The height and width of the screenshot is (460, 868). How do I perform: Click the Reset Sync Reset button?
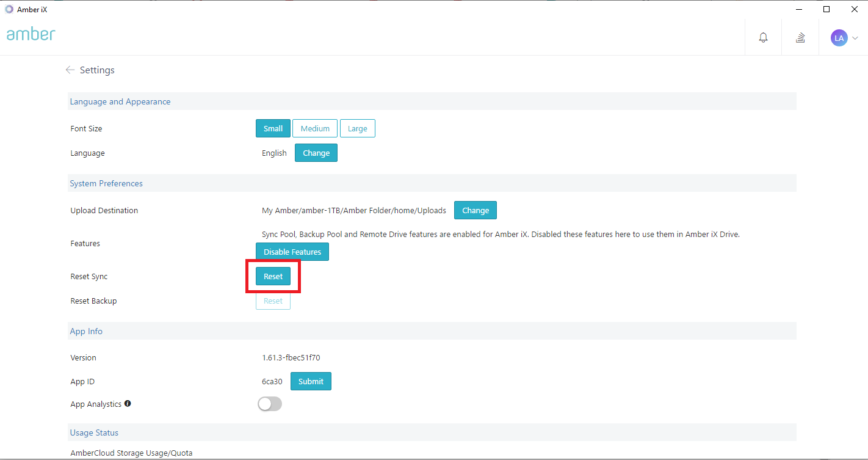tap(273, 276)
